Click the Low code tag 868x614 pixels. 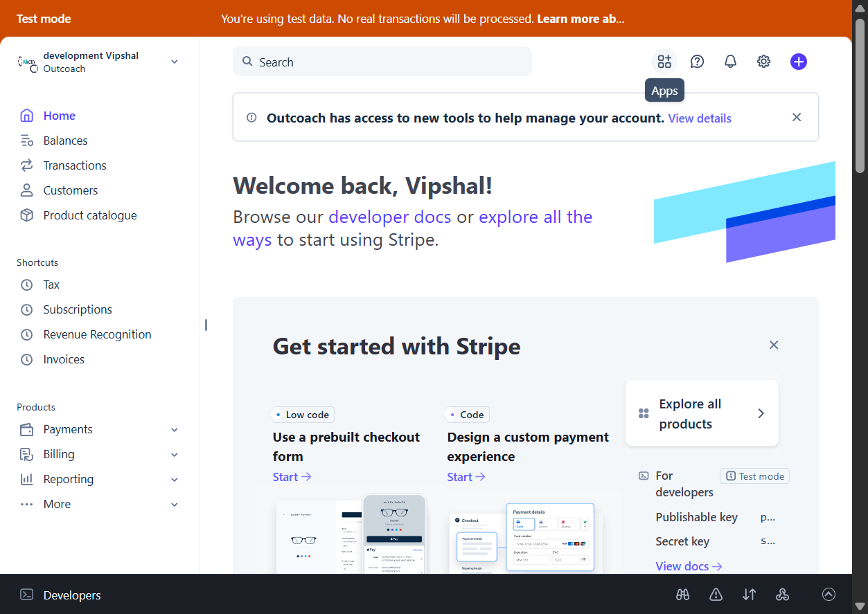[x=303, y=415]
